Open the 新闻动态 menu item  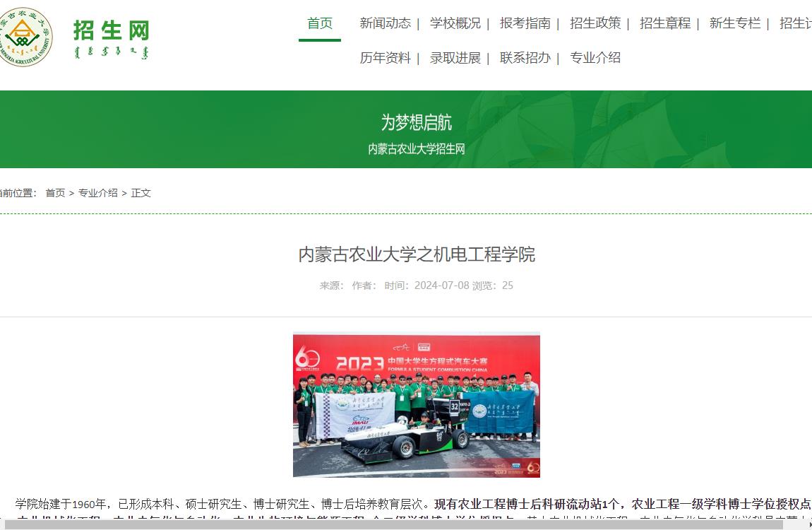pos(384,23)
